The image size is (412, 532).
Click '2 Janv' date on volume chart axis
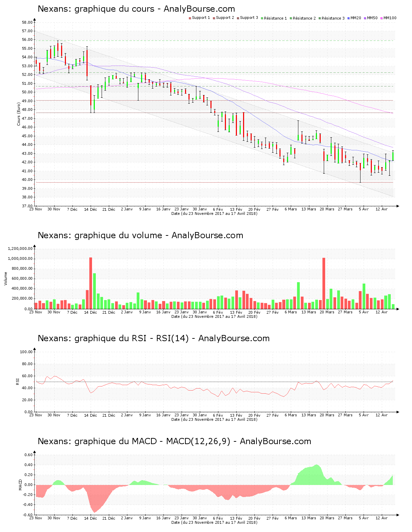coord(127,312)
